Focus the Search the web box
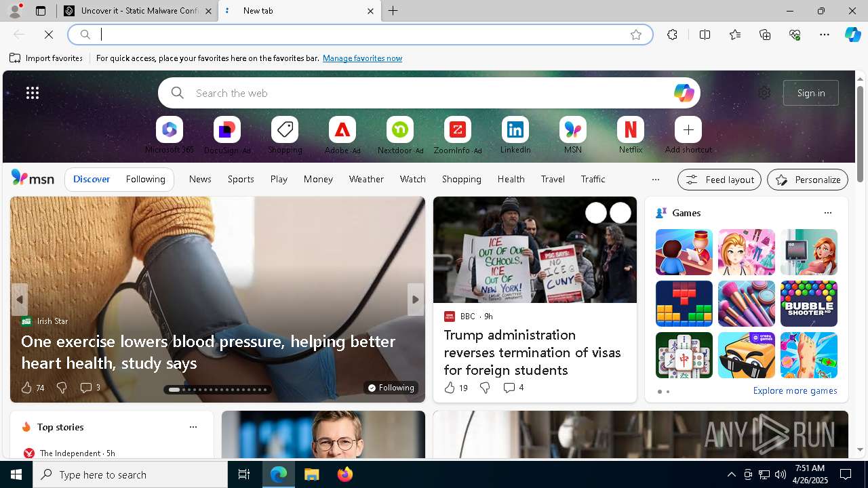This screenshot has width=868, height=488. coord(429,93)
